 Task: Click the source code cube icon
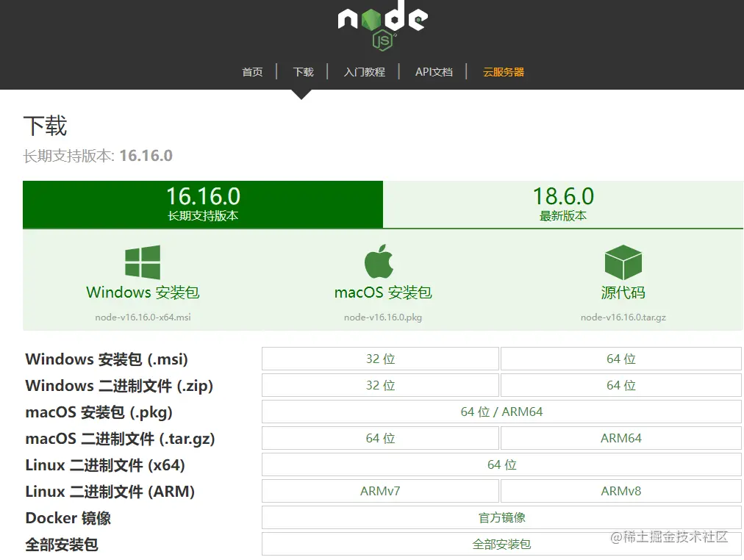623,262
